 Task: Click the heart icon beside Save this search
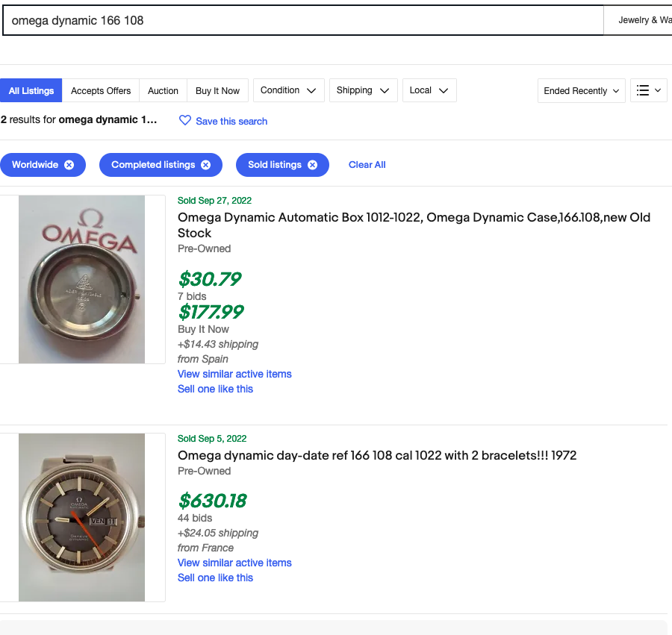(185, 120)
